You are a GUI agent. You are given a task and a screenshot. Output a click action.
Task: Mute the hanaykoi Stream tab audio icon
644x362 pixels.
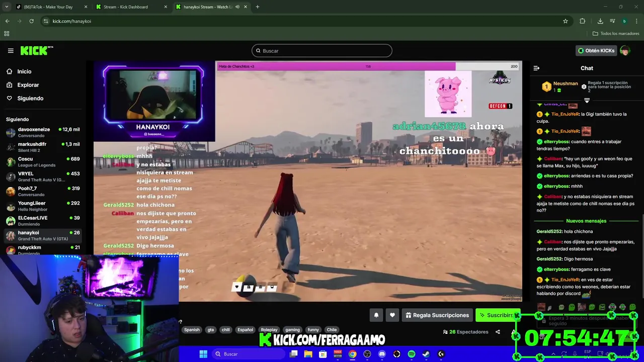coord(237,7)
